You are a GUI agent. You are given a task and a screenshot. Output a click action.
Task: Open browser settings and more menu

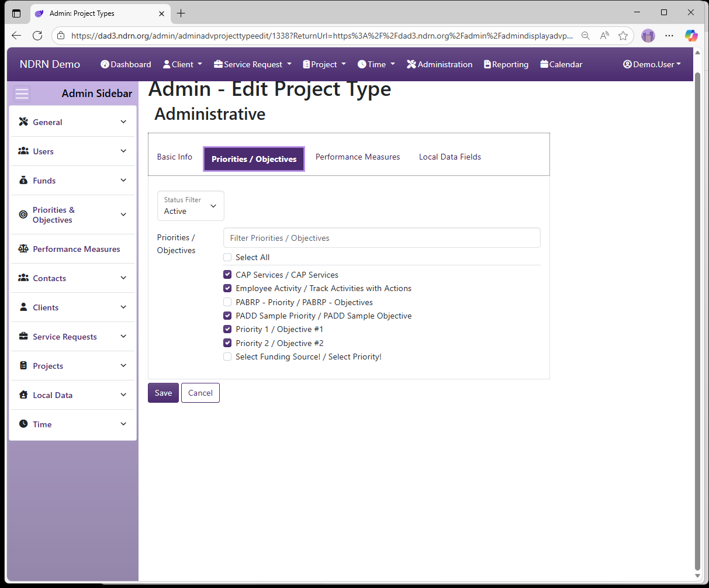coord(669,36)
